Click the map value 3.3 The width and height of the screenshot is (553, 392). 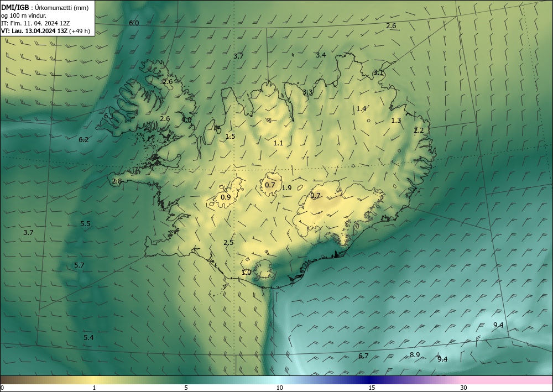307,92
